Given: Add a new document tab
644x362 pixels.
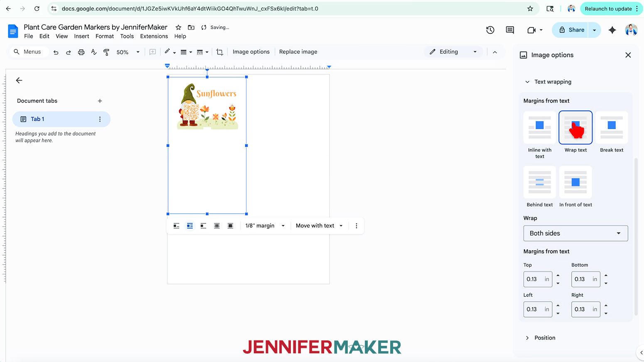Looking at the screenshot, I should 100,101.
